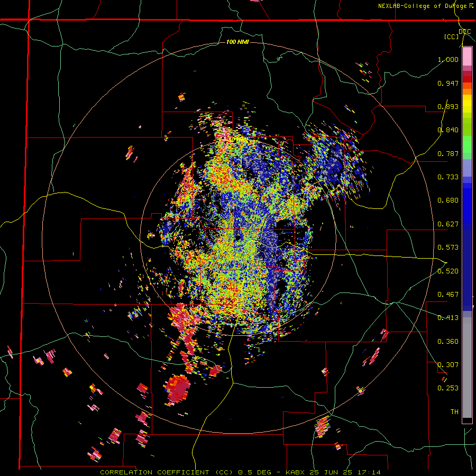Viewport: 476px width, 476px height.
Task: Select the 0.893 legend value
Action: coord(448,106)
